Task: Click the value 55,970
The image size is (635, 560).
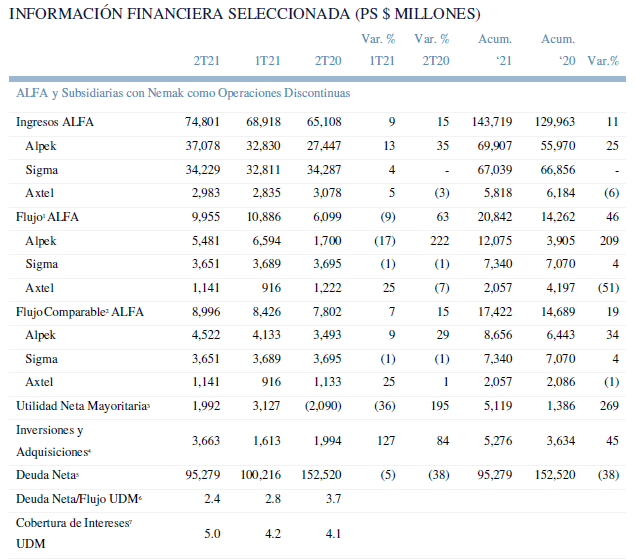Action: tap(558, 146)
